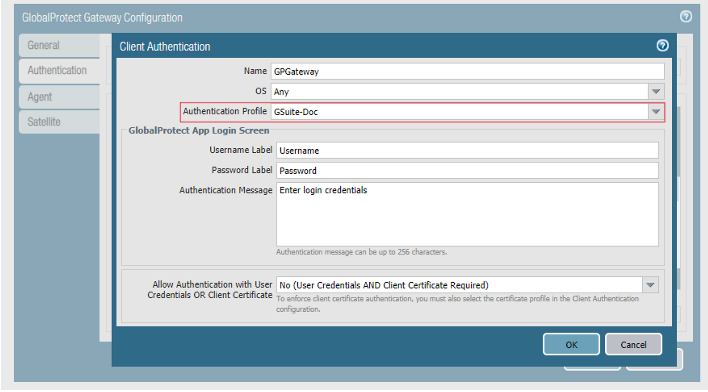Screen dimensions: 708x392
Task: Switch to the Satellite tab
Action: click(59, 122)
